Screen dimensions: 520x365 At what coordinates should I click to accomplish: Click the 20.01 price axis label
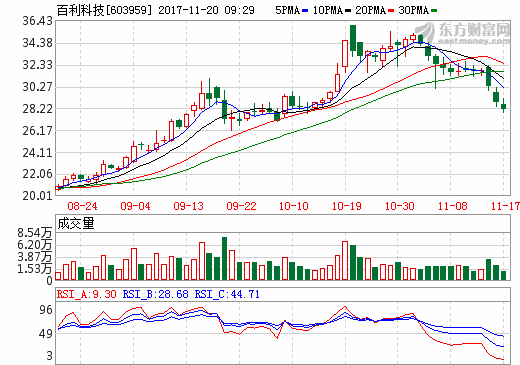coord(38,195)
